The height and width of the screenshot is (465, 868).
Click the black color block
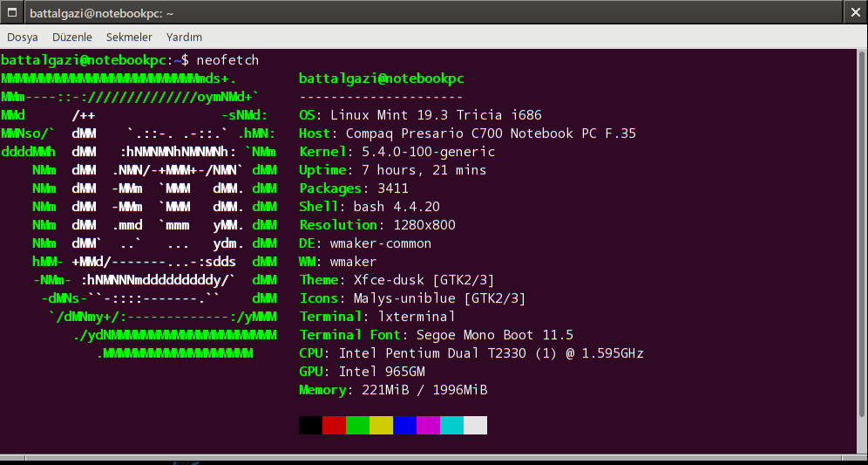[310, 425]
